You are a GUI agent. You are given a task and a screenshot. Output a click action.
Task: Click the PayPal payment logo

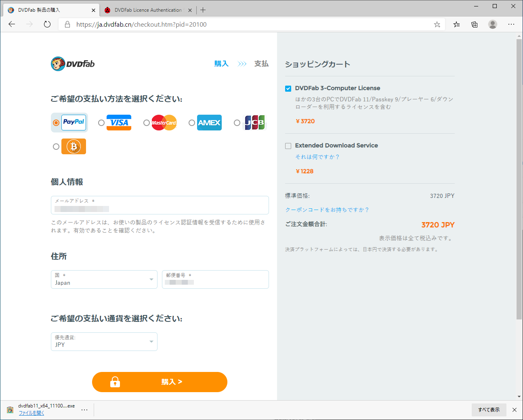pyautogui.click(x=74, y=122)
